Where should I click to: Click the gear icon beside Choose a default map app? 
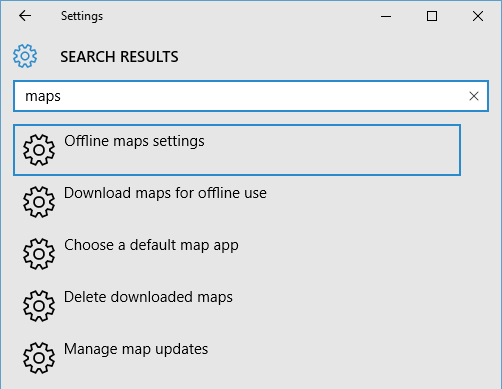coord(39,254)
